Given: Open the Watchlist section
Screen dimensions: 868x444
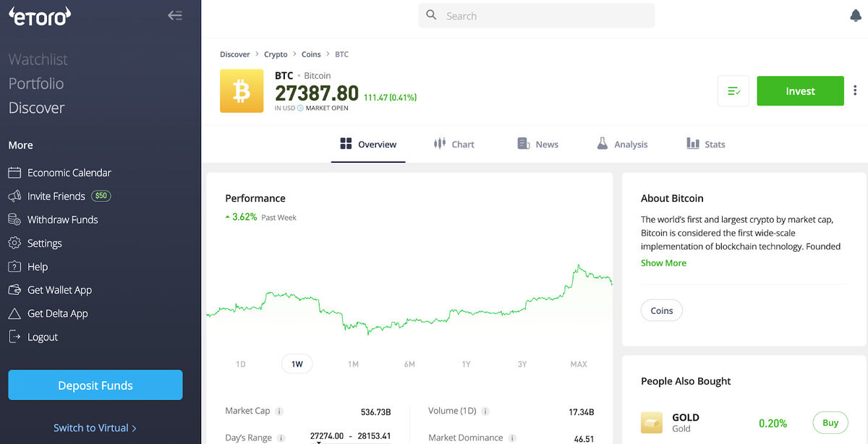Looking at the screenshot, I should pos(38,59).
